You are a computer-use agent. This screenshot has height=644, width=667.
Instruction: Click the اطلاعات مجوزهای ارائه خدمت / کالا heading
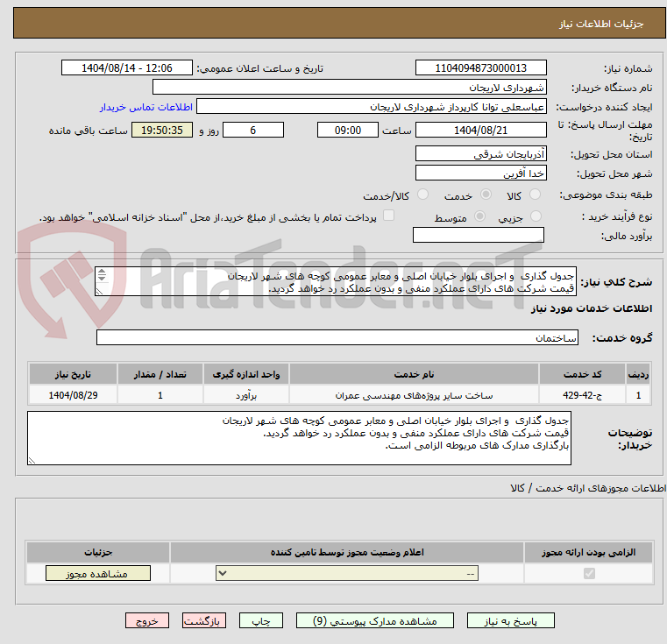point(588,488)
